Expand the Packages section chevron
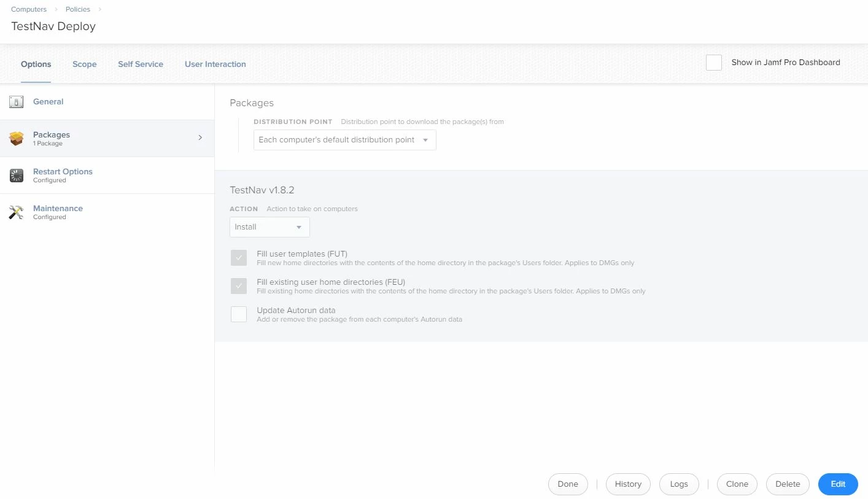Viewport: 868px width, 499px height. [200, 137]
